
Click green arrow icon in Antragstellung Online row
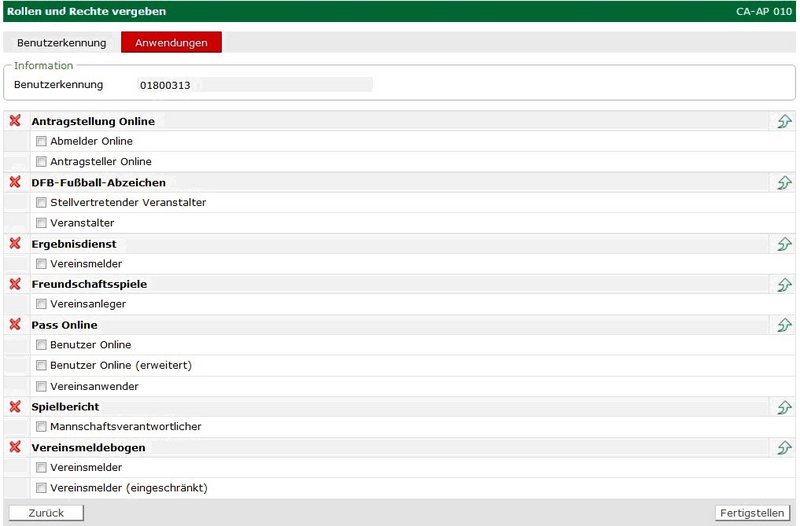coord(784,122)
